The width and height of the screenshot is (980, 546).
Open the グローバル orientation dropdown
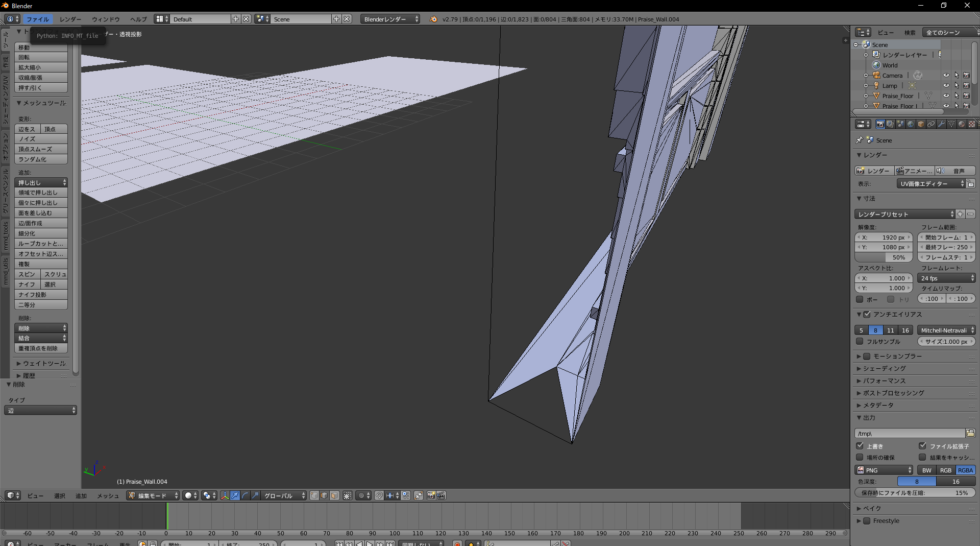[x=283, y=495]
